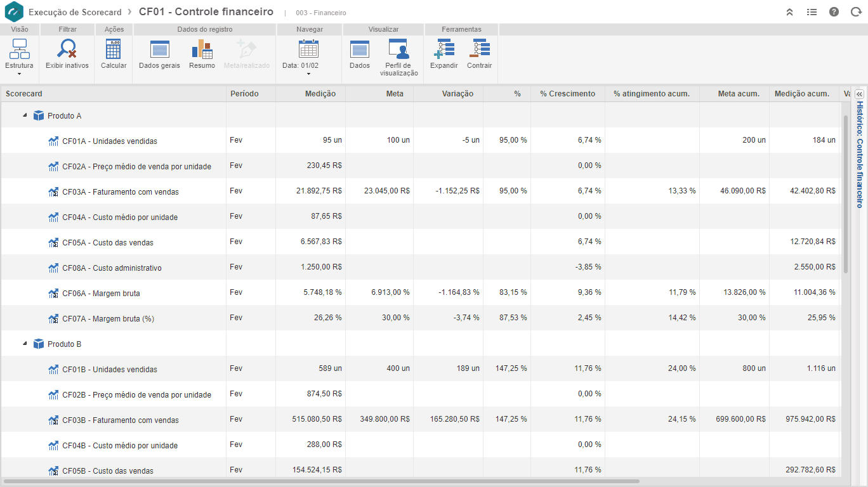Click the horizontal scrollbar of the grid
This screenshot has width=868, height=487.
pos(321,481)
